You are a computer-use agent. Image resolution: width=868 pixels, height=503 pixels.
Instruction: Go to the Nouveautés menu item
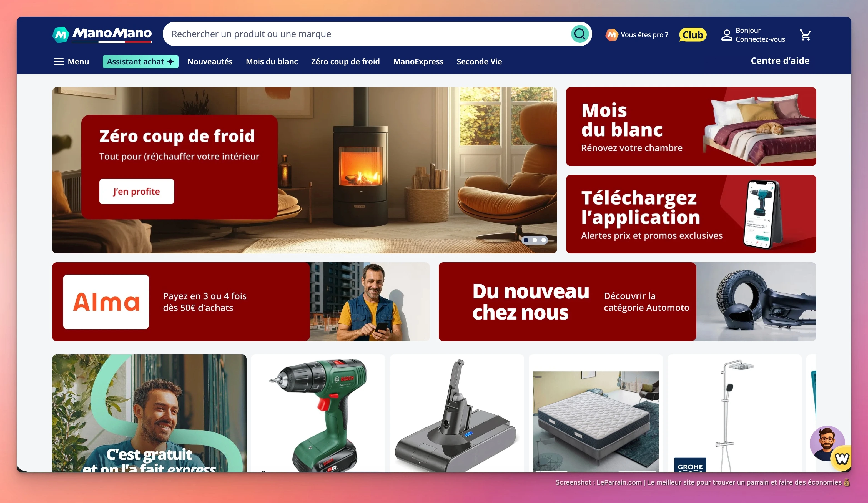pos(210,62)
